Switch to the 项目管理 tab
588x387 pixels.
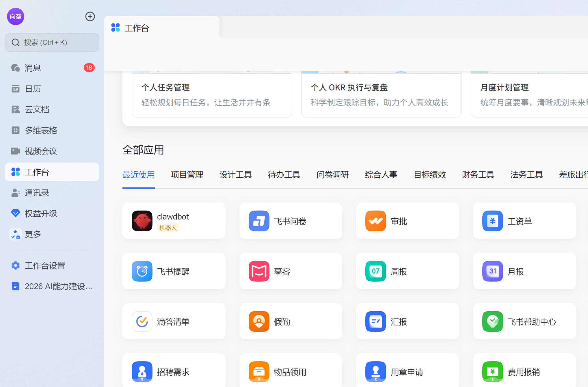pyautogui.click(x=187, y=175)
